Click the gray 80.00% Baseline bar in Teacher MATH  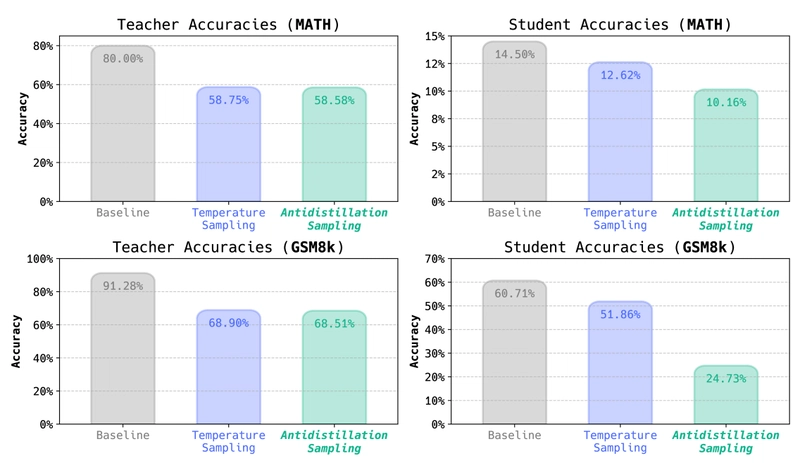[123, 124]
